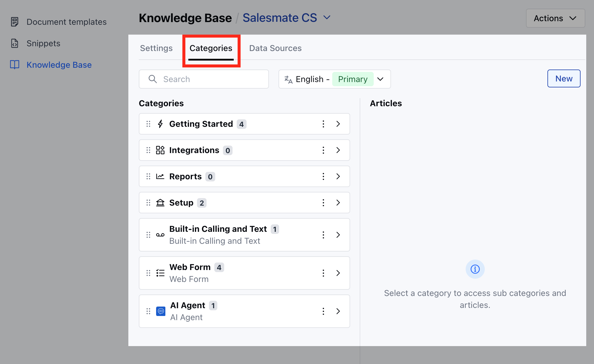Switch to the Data Sources tab
594x364 pixels.
coord(275,48)
